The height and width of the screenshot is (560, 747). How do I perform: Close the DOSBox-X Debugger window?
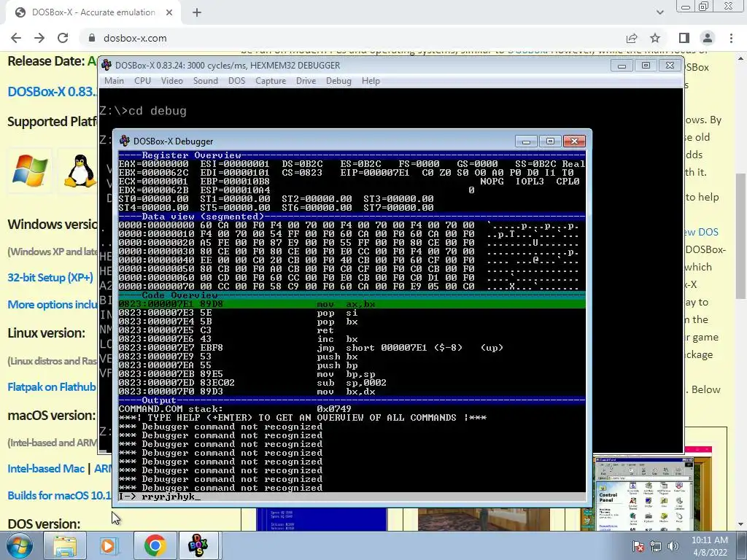(x=574, y=141)
